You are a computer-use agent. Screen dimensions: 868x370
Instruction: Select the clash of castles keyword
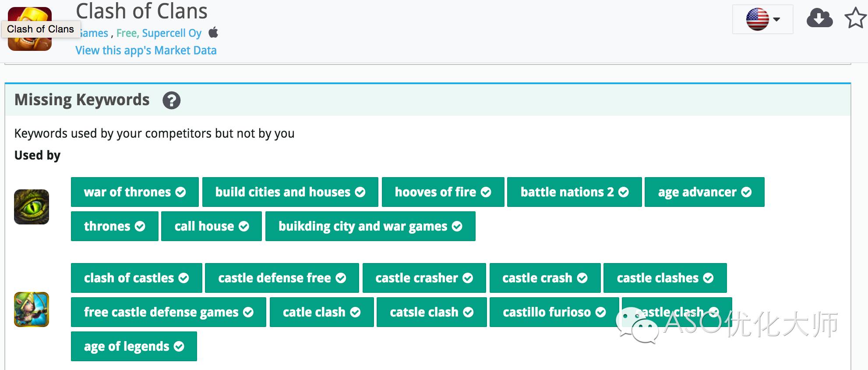click(x=137, y=278)
